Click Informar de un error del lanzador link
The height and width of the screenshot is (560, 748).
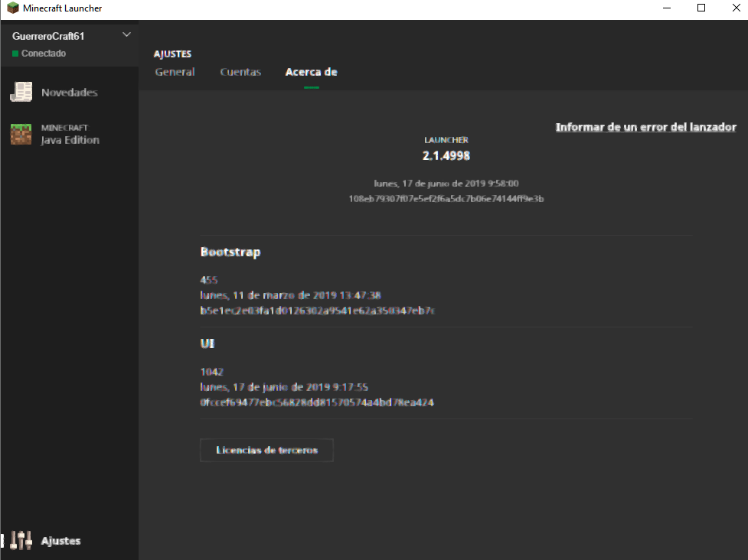(646, 127)
